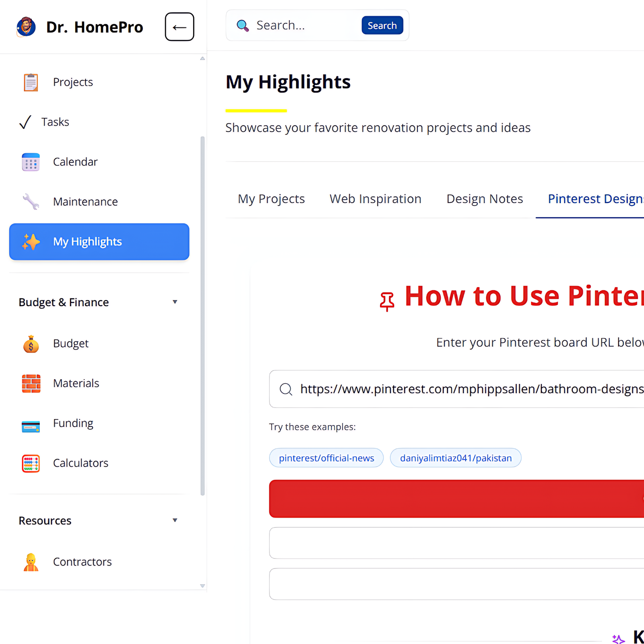
Task: Collapse sidebar with the back arrow button
Action: point(179,27)
